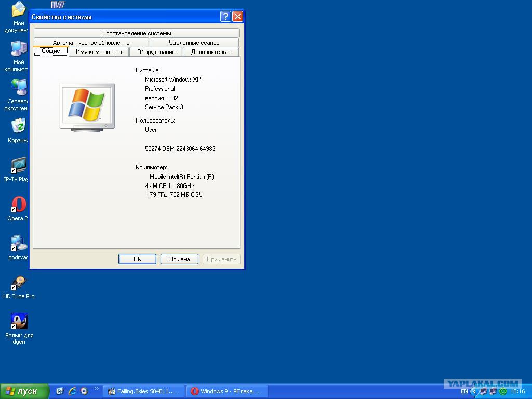Click the product ID 55274-OEM-2243064-64983
The width and height of the screenshot is (532, 399).
tap(180, 148)
